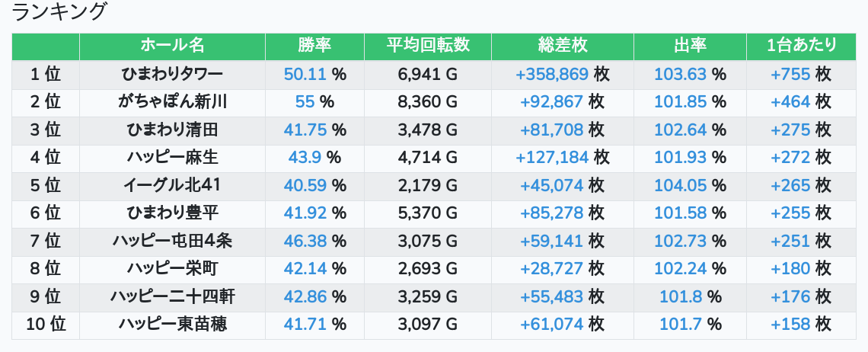Select the 総差枚 column header
Viewport: 868px width, 352px height.
pos(562,46)
